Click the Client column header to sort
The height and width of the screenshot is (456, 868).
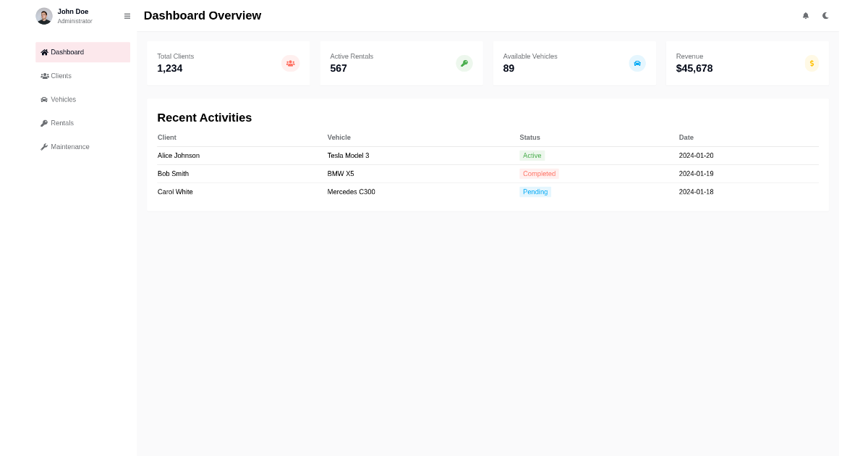[166, 138]
